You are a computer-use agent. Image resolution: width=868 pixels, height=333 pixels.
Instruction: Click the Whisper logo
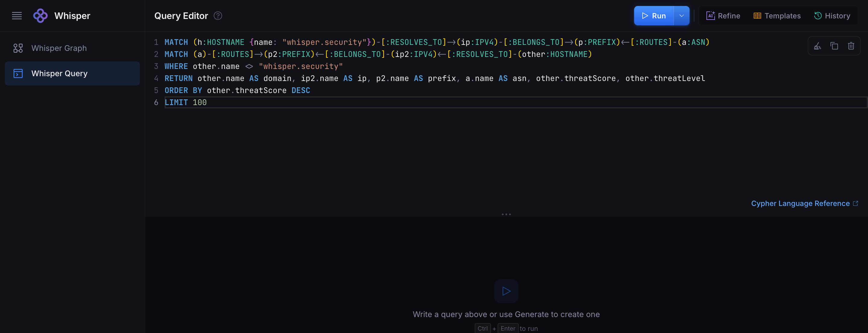40,15
